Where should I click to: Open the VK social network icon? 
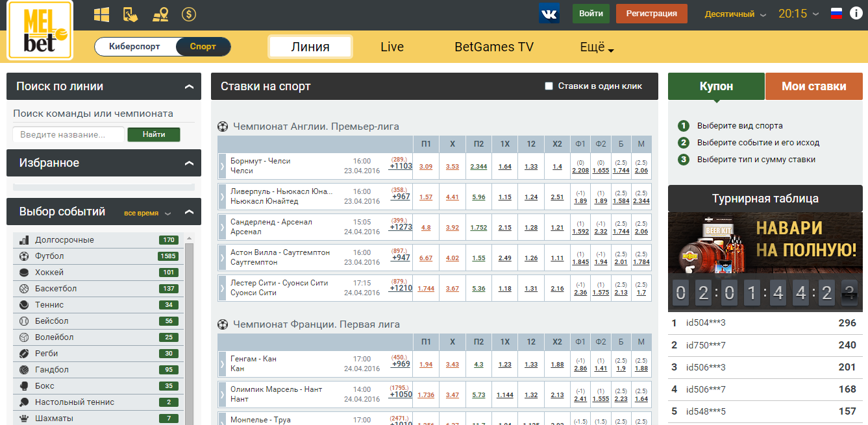(549, 13)
